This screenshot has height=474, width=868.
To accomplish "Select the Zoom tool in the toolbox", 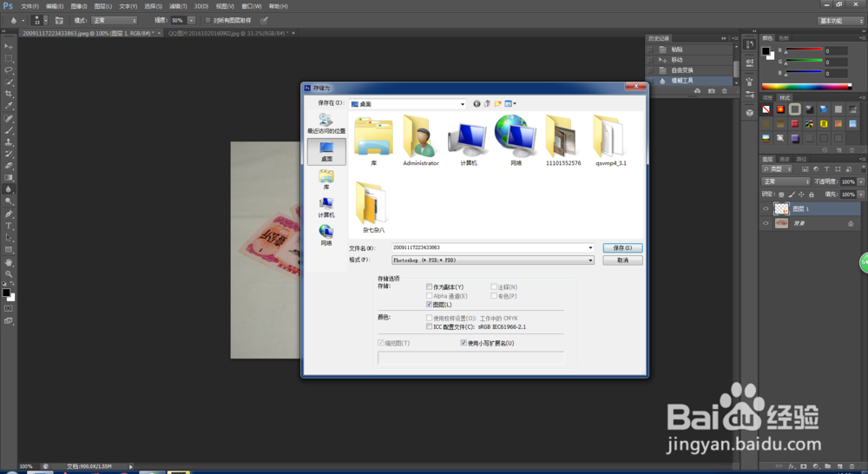I will pyautogui.click(x=9, y=273).
